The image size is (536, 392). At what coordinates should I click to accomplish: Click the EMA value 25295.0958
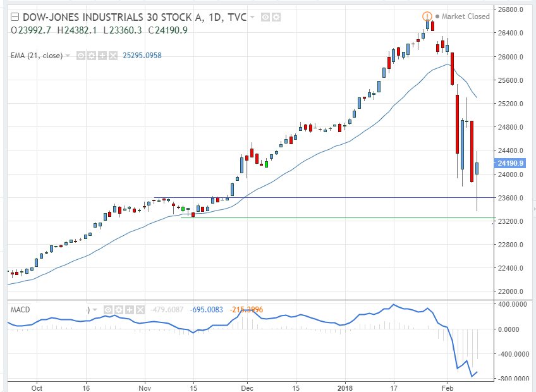pyautogui.click(x=142, y=56)
